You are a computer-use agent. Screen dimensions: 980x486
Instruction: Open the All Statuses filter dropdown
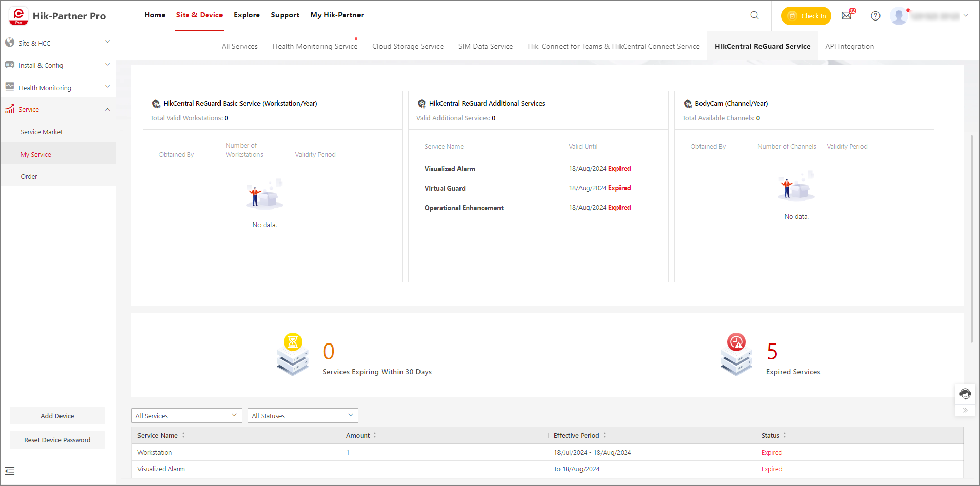[303, 416]
